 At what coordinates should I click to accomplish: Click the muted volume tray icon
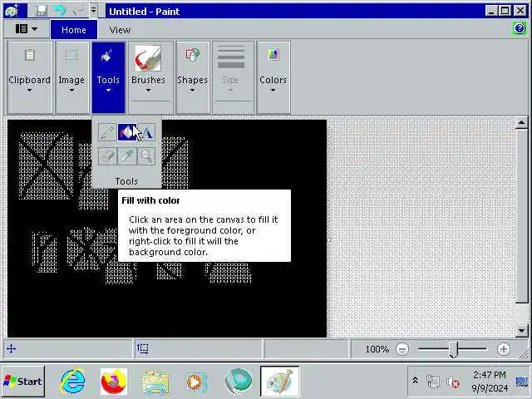(x=452, y=382)
